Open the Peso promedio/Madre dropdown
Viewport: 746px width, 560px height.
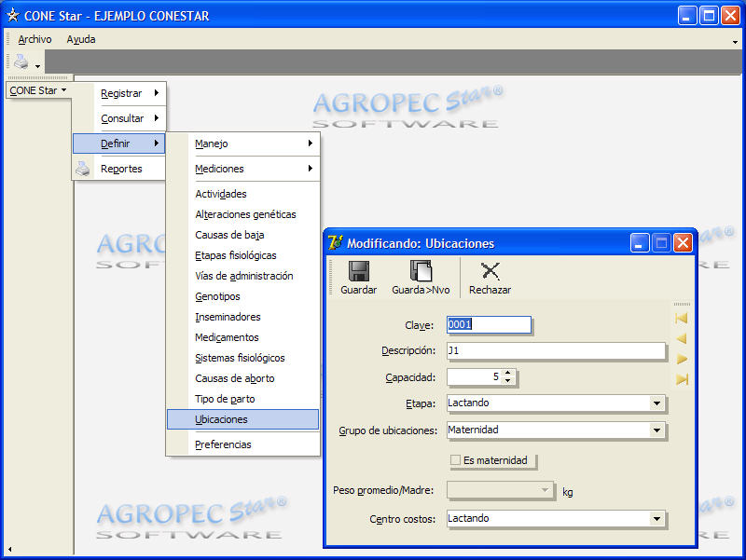pyautogui.click(x=545, y=490)
